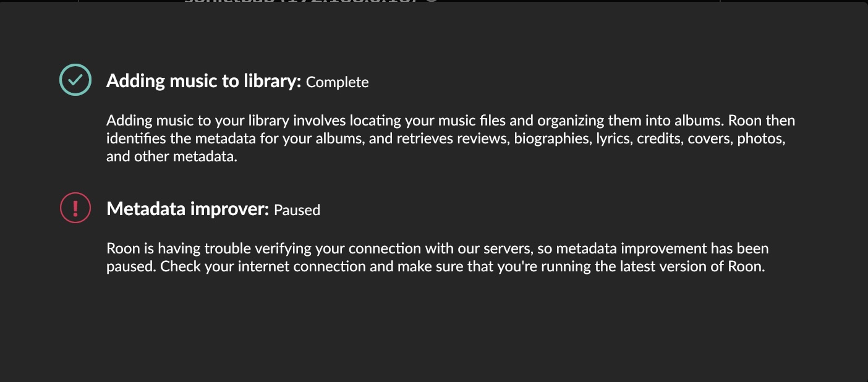The image size is (868, 382).
Task: Click the red exclamation warning icon
Action: 75,208
